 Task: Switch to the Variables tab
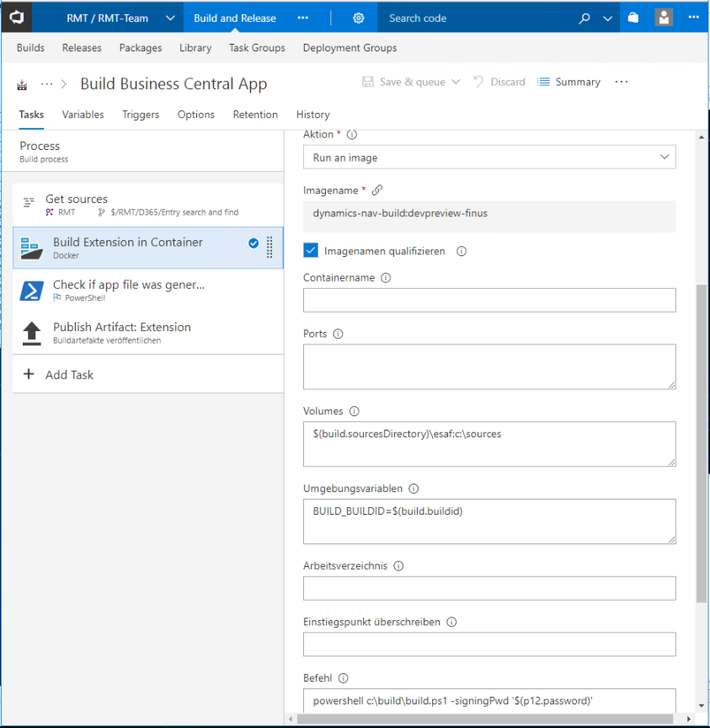click(x=83, y=115)
